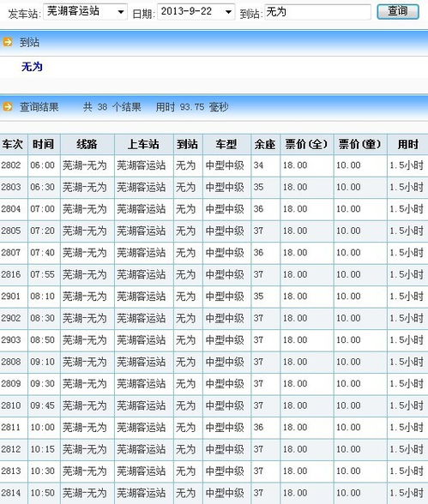This screenshot has height=504, width=428.
Task: Click departure time 08:10
Action: click(x=42, y=297)
